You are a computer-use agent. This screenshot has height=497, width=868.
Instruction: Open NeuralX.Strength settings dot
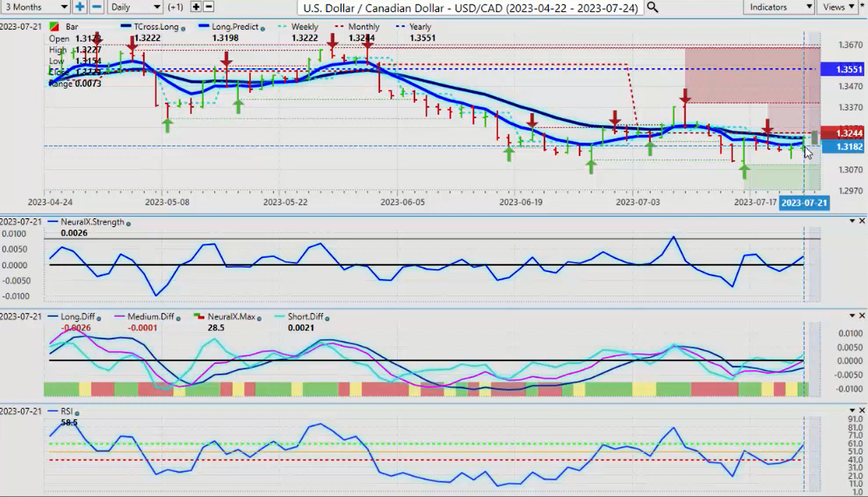point(128,223)
